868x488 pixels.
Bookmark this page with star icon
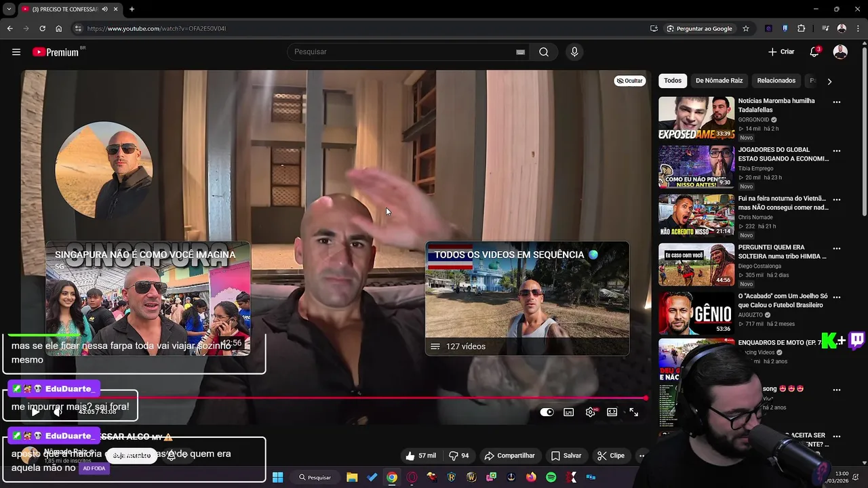pos(746,28)
